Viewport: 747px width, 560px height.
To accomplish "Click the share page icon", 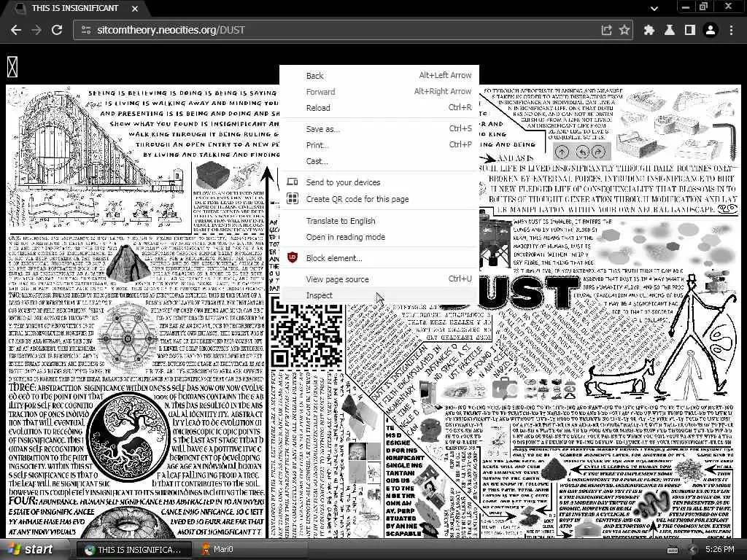I will click(x=606, y=30).
